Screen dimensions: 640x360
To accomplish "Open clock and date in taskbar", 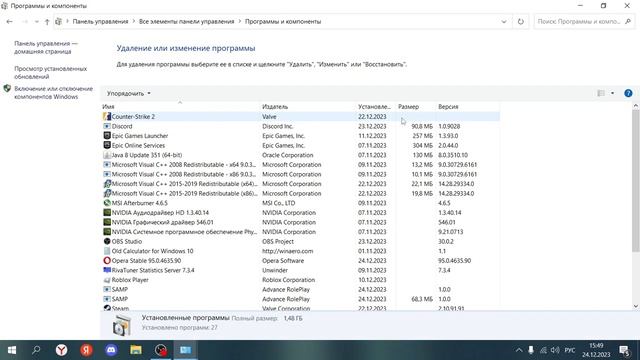I will coord(596,350).
